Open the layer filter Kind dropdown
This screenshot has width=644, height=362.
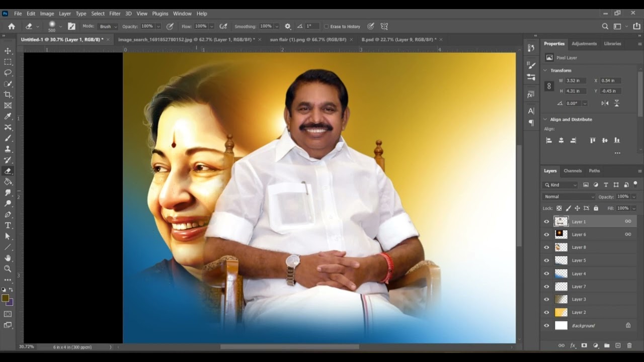[560, 185]
